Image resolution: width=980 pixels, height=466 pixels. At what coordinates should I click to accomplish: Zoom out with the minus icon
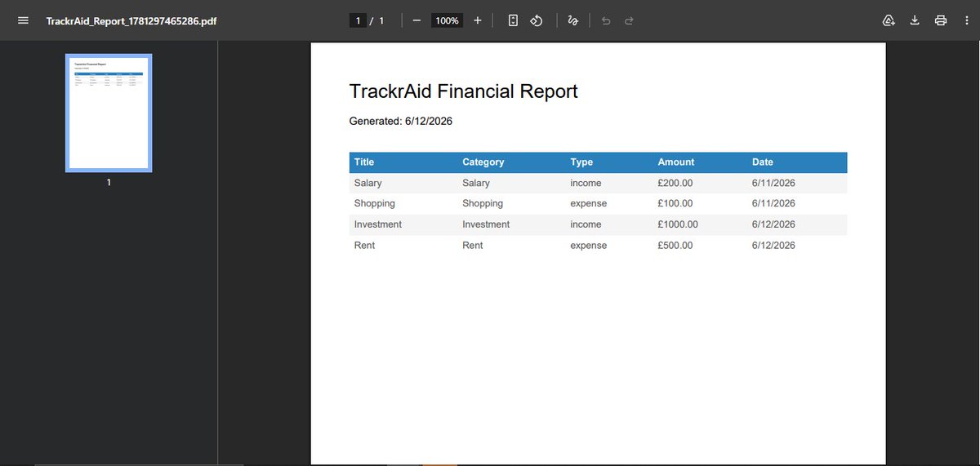pyautogui.click(x=416, y=20)
